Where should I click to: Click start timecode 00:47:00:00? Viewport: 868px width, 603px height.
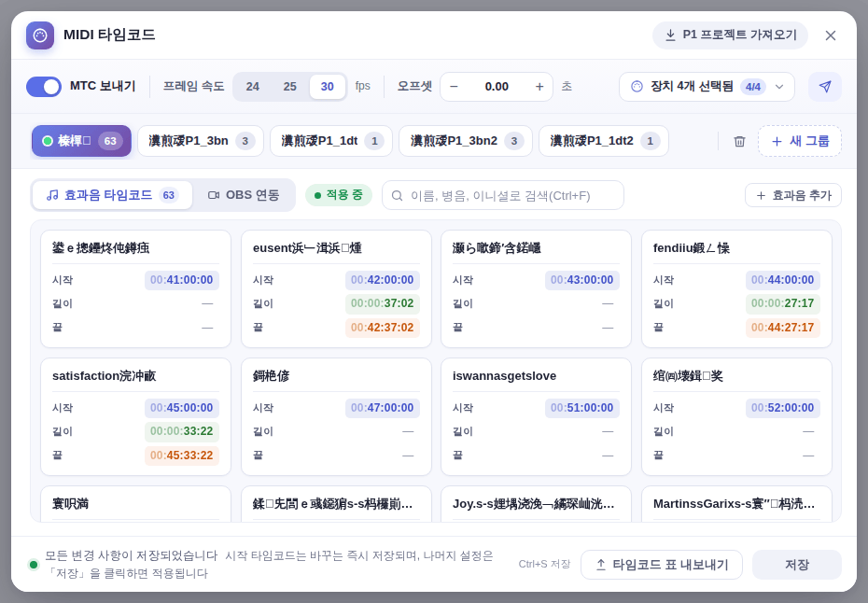coord(382,408)
